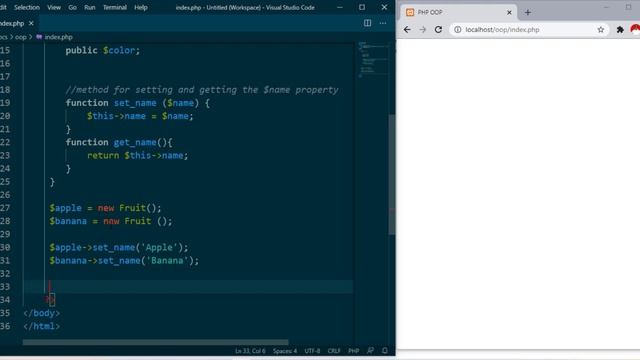
Task: Open the Terminal menu
Action: (115, 7)
